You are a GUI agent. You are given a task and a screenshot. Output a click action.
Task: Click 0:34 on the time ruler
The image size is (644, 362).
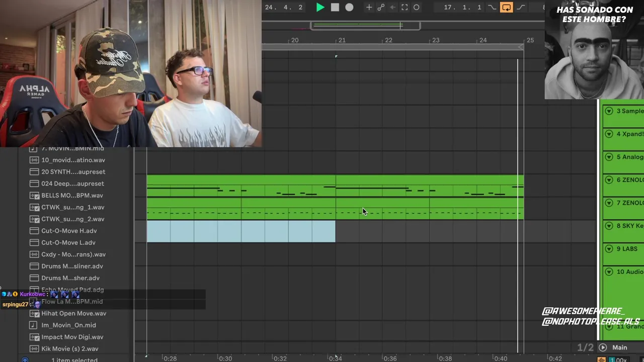tap(335, 358)
